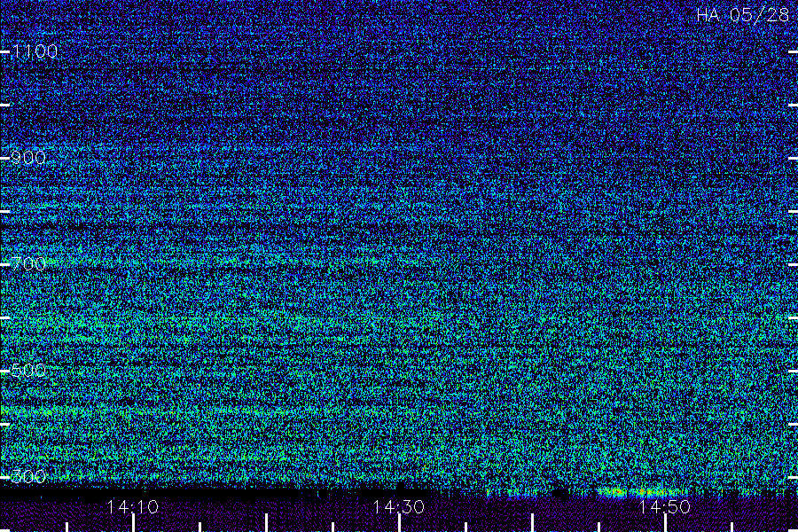Click the 14:50 time axis label
Screen dimensions: 798x532
pos(665,507)
